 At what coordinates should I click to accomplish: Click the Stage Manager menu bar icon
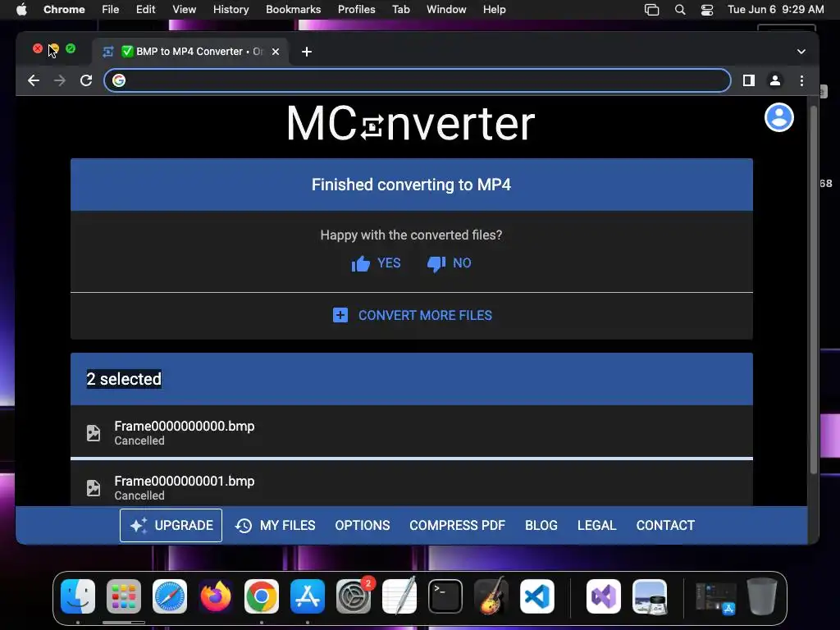point(651,10)
